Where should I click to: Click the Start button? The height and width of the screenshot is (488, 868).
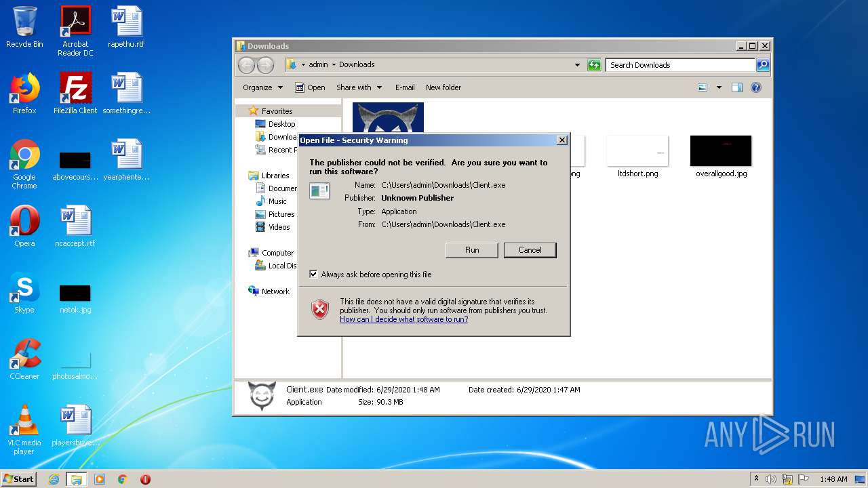pos(18,479)
